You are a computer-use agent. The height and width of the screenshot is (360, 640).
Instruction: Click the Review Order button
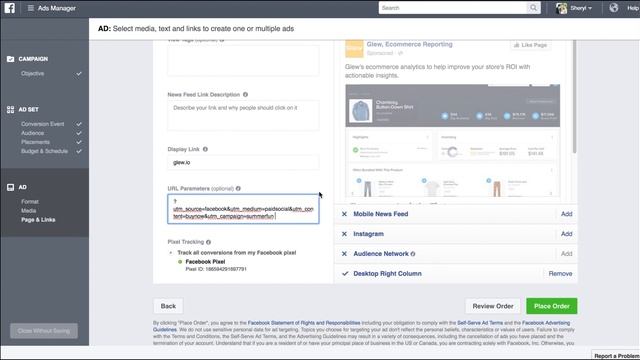pyautogui.click(x=493, y=306)
